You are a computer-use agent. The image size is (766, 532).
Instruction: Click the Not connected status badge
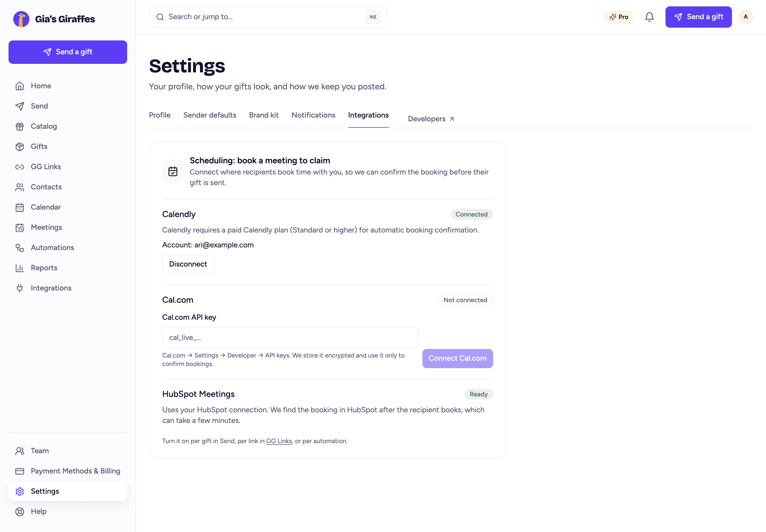coord(465,300)
